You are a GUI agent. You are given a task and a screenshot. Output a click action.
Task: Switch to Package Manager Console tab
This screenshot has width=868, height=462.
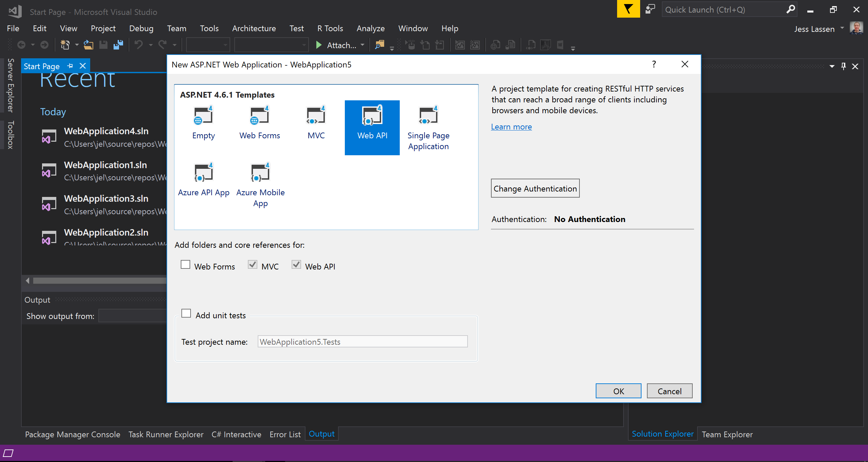(x=73, y=434)
